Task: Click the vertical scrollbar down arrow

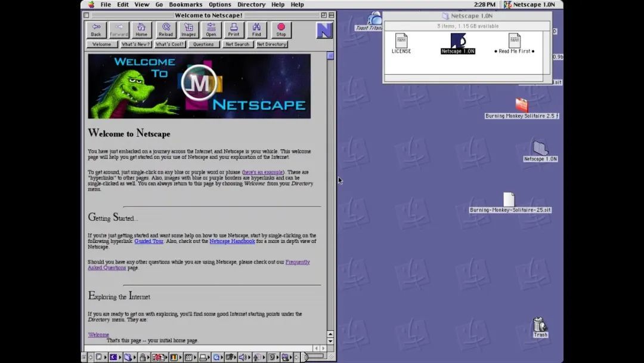Action: tap(330, 342)
